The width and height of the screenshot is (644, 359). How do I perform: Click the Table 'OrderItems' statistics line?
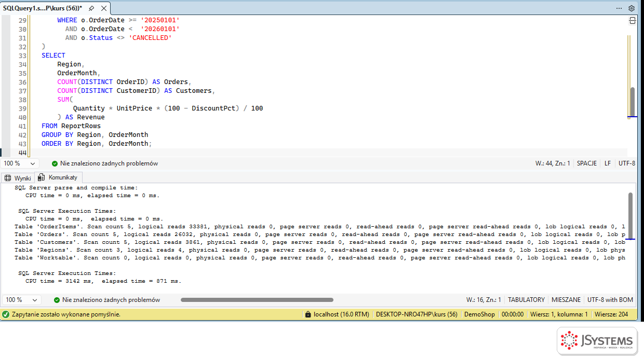[320, 227]
